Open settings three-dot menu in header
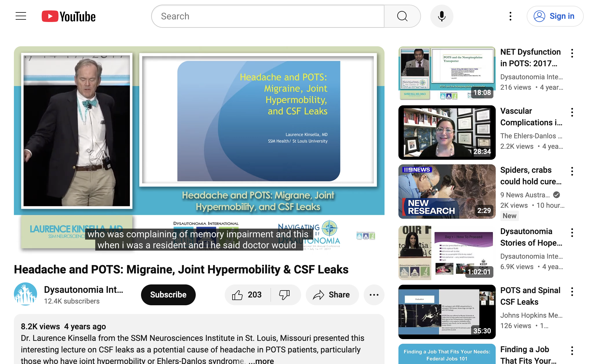The height and width of the screenshot is (364, 593). [510, 16]
